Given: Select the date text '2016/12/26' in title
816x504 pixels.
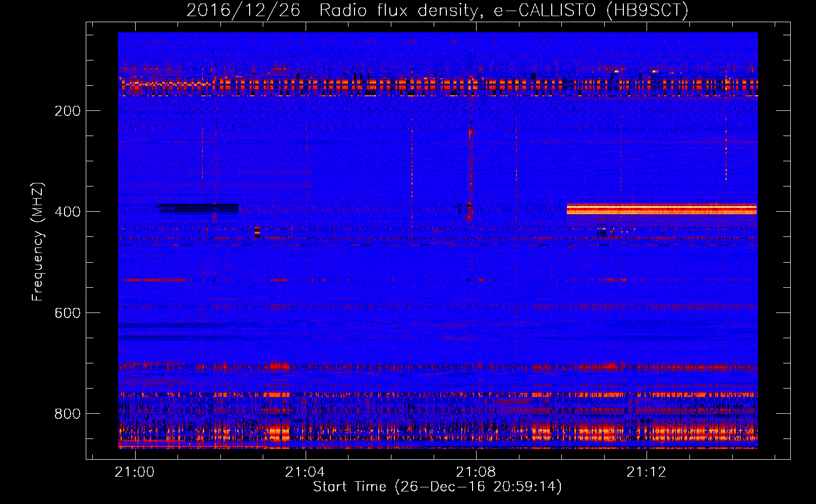Looking at the screenshot, I should tap(243, 10).
